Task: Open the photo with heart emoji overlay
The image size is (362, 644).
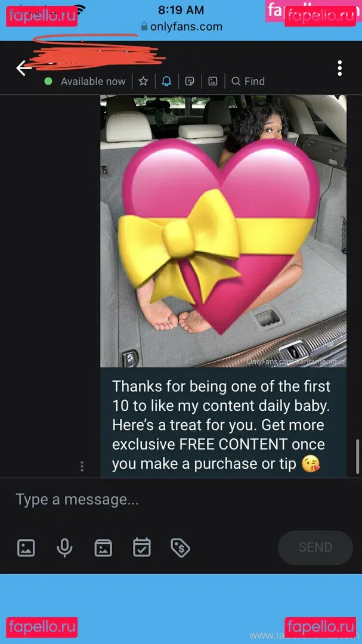Action: [x=223, y=231]
